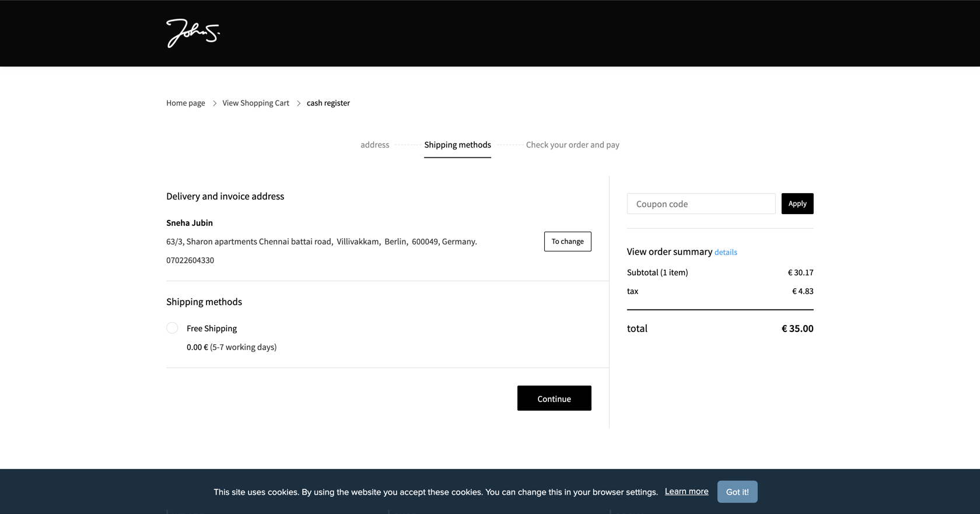Click the View order summary heading

[x=669, y=251]
